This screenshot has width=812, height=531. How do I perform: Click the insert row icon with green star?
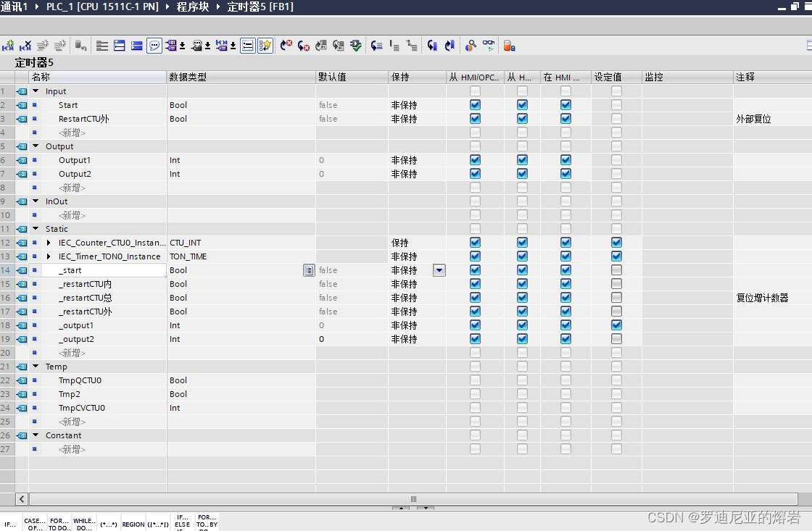[8, 46]
